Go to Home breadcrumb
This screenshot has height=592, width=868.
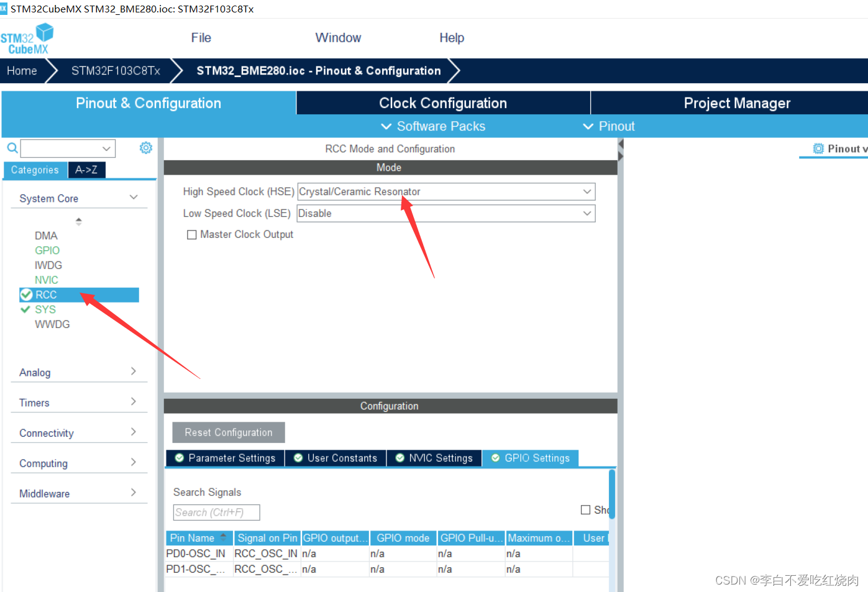point(22,71)
